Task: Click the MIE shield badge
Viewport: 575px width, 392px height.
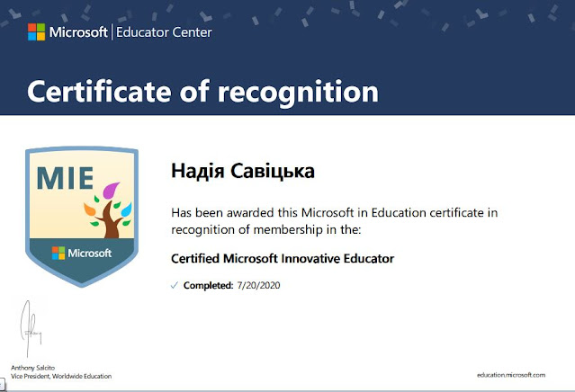Action: 81,217
